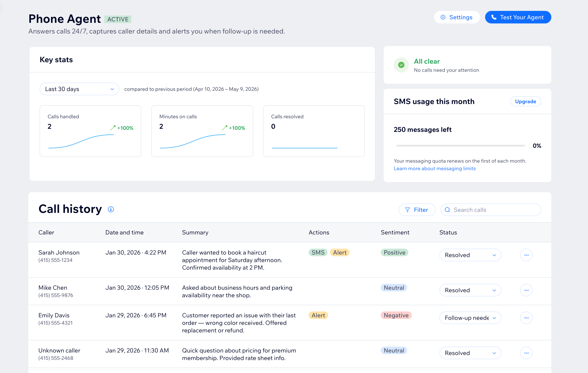This screenshot has height=373, width=588.
Task: Select the Calls handled stat card
Action: (x=90, y=131)
